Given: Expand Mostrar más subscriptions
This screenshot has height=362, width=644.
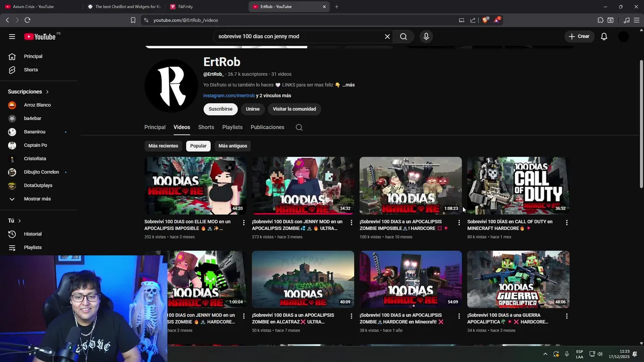Looking at the screenshot, I should (38, 199).
